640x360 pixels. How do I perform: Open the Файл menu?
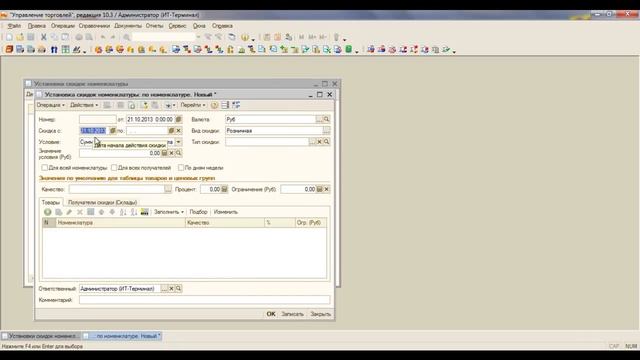coord(14,26)
